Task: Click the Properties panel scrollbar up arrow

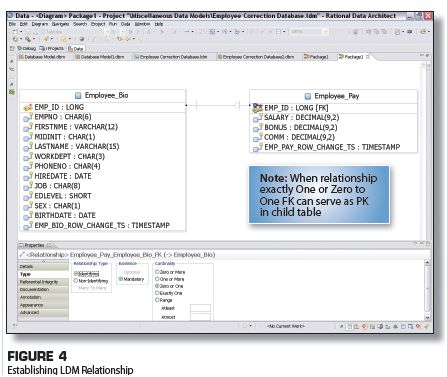Action: coord(427,263)
